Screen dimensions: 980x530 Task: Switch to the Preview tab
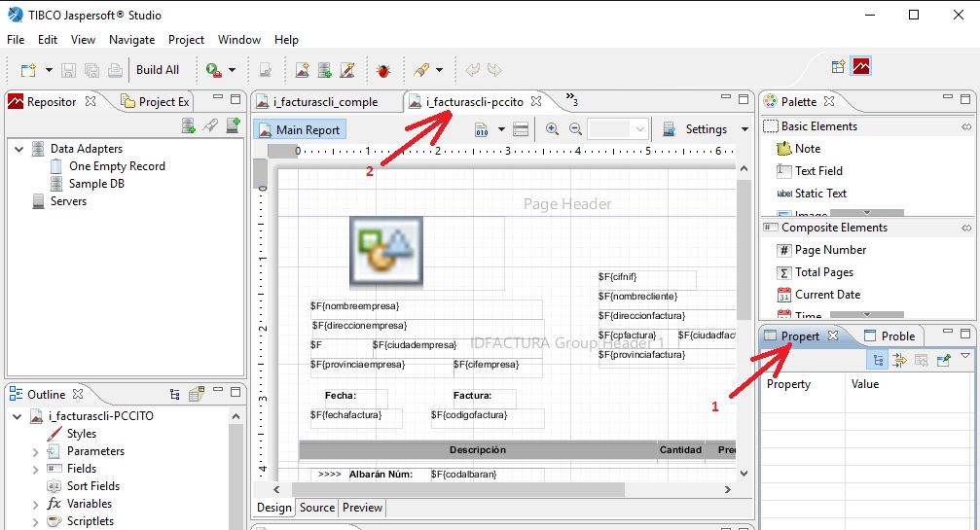362,508
